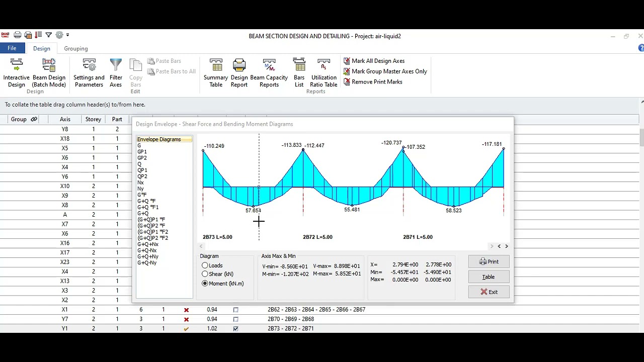
Task: Sort by Axis column header
Action: 65,120
